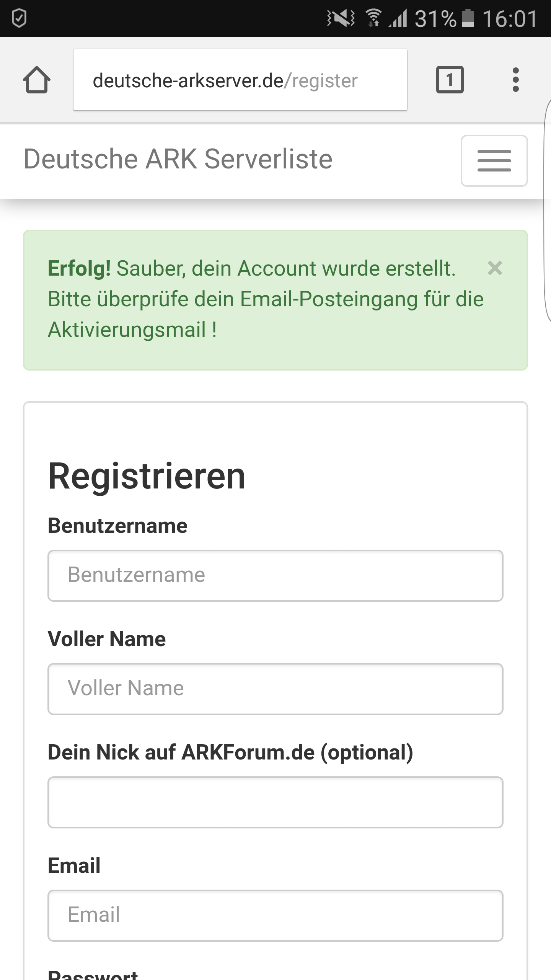Tap the 16:01 clock in status bar

tap(510, 18)
